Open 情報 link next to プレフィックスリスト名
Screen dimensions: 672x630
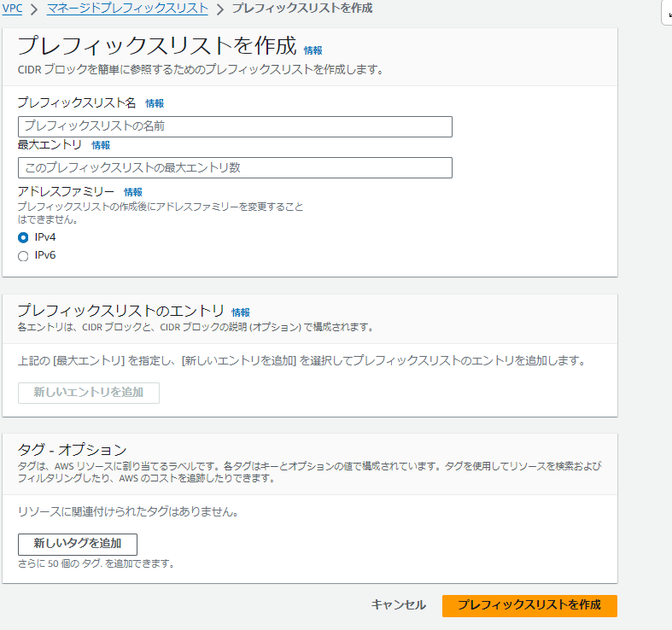[x=155, y=103]
